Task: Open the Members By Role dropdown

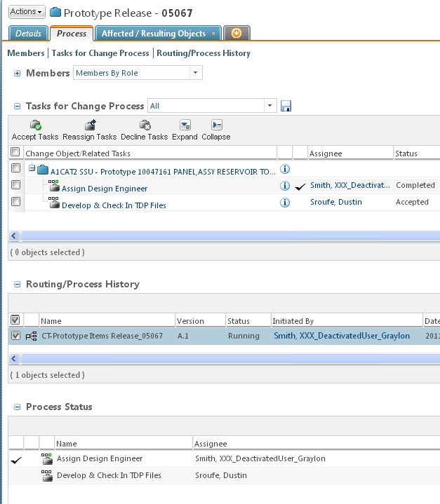Action: [138, 73]
